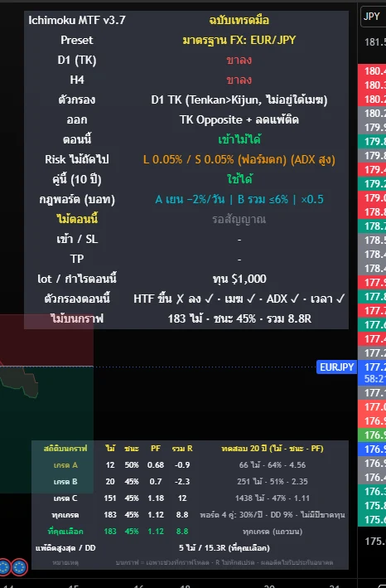Click the "สถิติบนกราฟ" stats table header
The image size is (386, 588).
point(65,449)
